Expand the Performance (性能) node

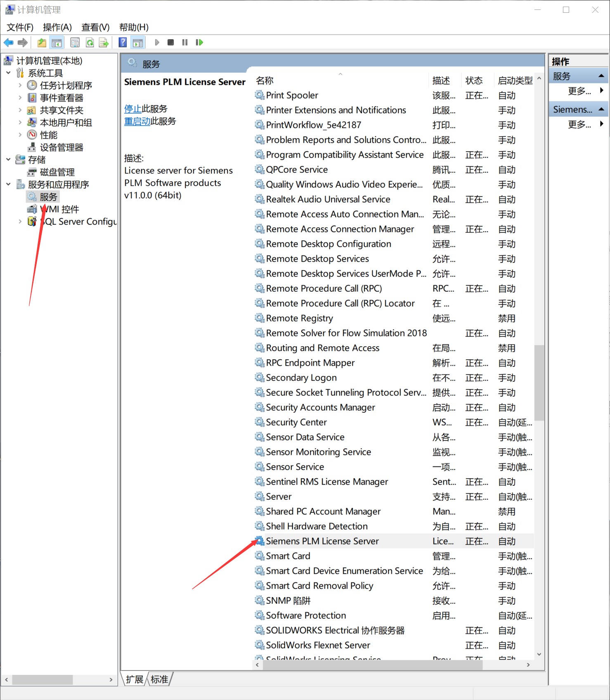(x=20, y=135)
